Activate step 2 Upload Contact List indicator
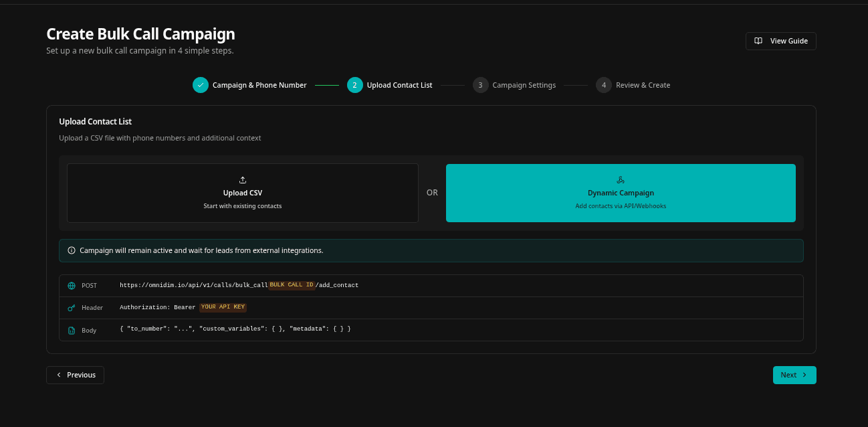This screenshot has width=868, height=427. coord(354,85)
